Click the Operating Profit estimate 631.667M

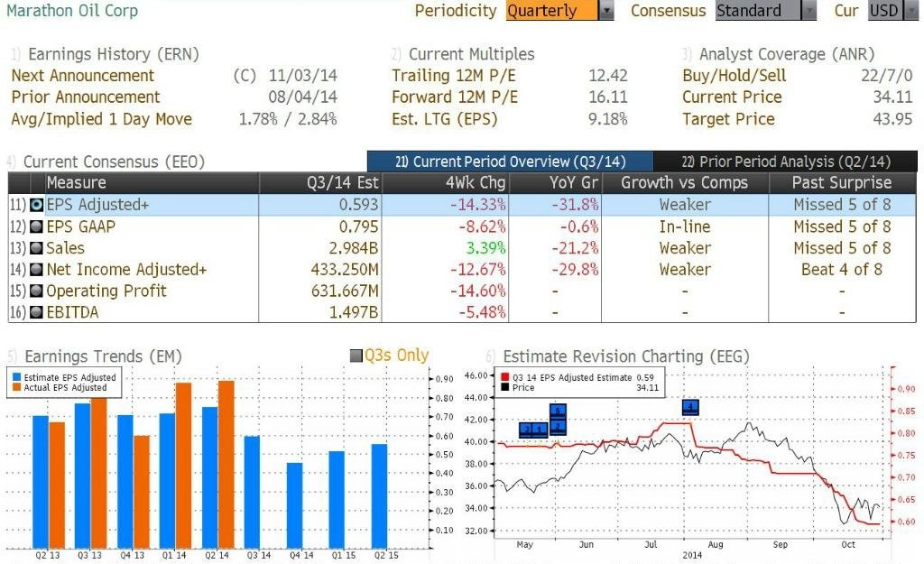click(345, 291)
